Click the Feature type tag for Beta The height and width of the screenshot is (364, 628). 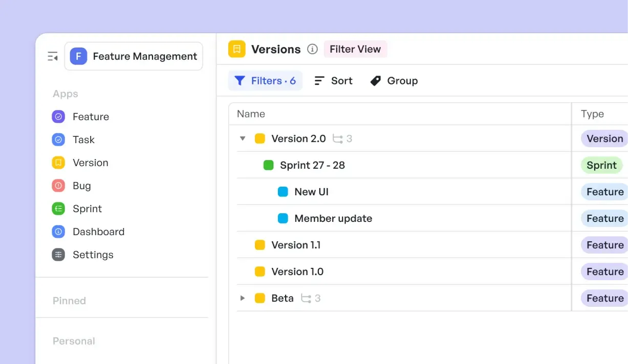pos(604,298)
